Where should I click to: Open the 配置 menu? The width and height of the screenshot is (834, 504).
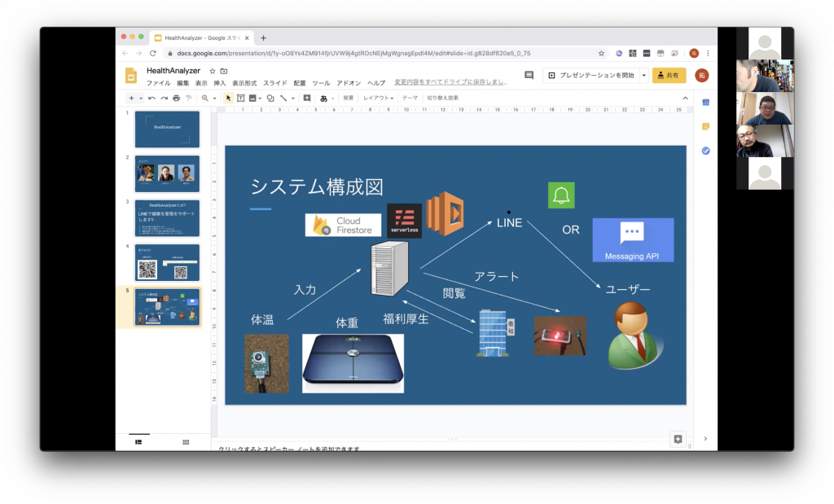[x=300, y=84]
